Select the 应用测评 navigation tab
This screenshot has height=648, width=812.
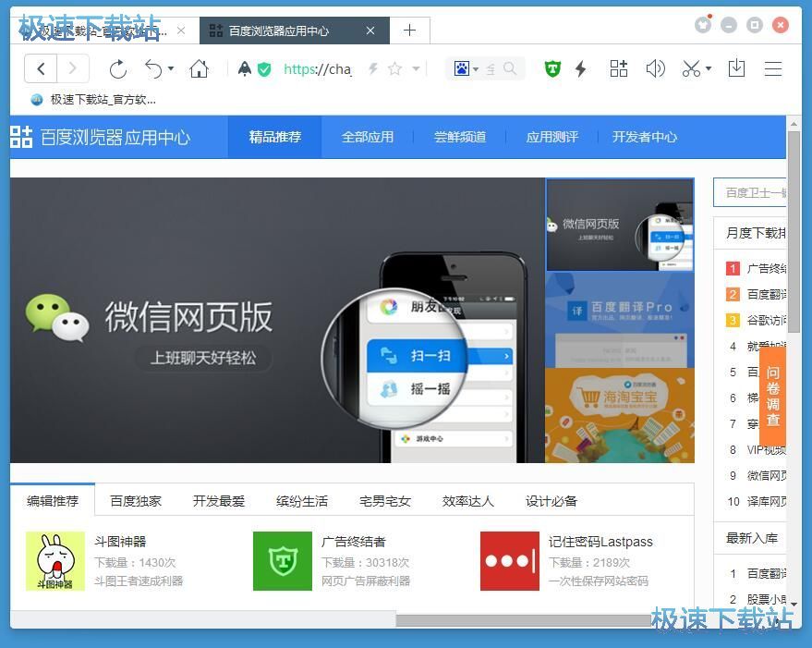coord(552,137)
